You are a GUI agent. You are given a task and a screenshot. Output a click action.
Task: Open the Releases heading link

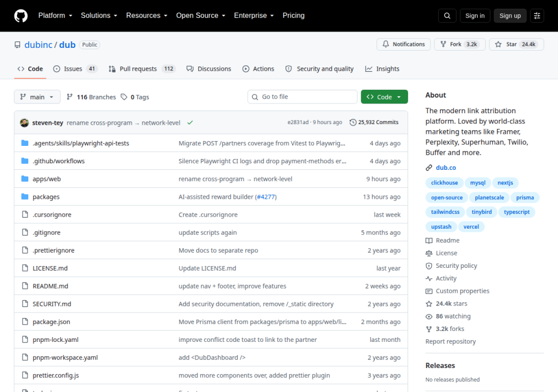440,366
